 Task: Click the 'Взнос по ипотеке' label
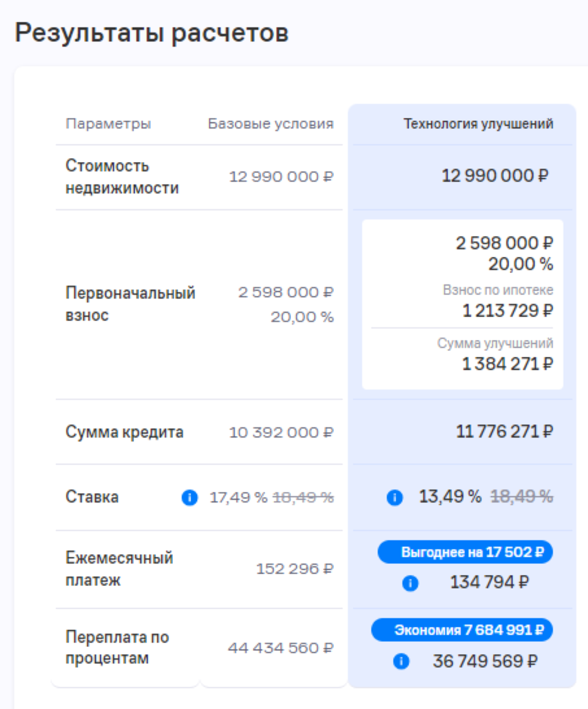point(498,290)
